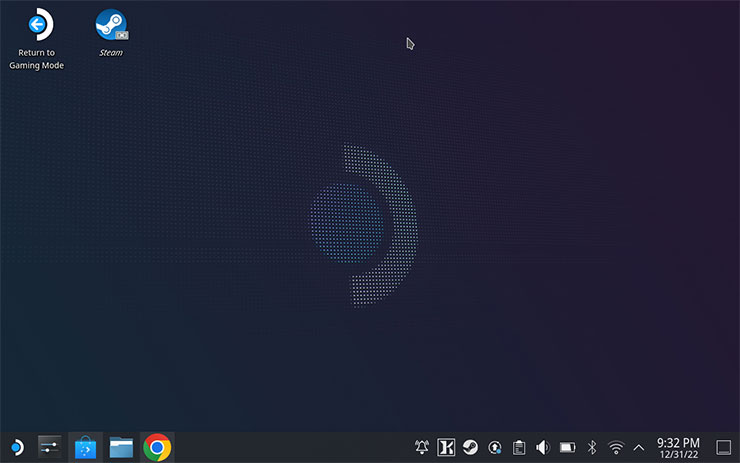Open Bluetooth settings from the tray
This screenshot has height=463, width=740.
592,447
